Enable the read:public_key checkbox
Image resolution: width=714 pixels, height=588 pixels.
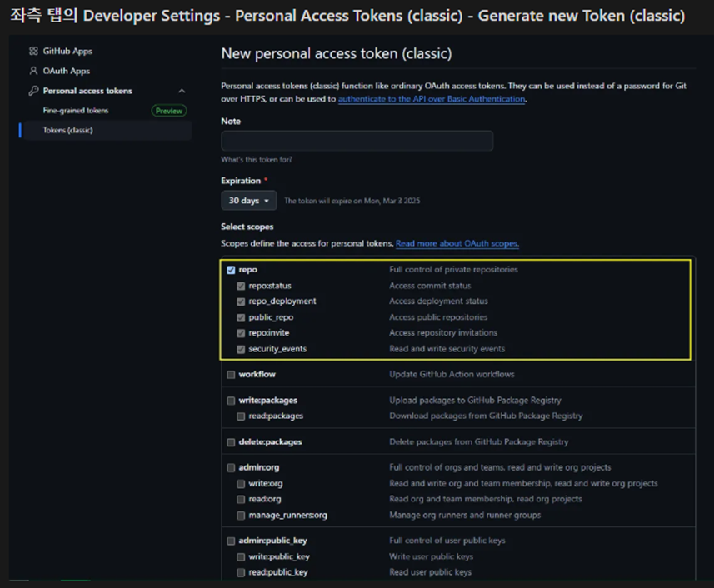pyautogui.click(x=241, y=572)
